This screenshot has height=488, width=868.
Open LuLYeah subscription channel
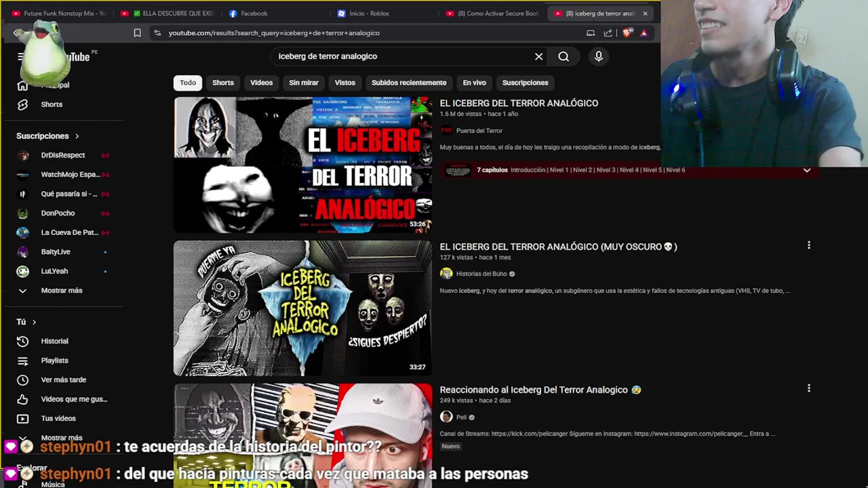pyautogui.click(x=54, y=271)
